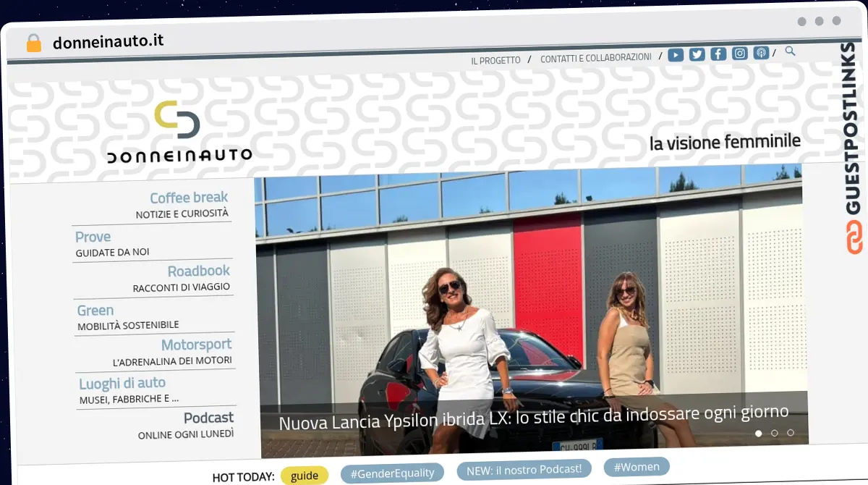Select the first carousel slide dot

(x=758, y=434)
